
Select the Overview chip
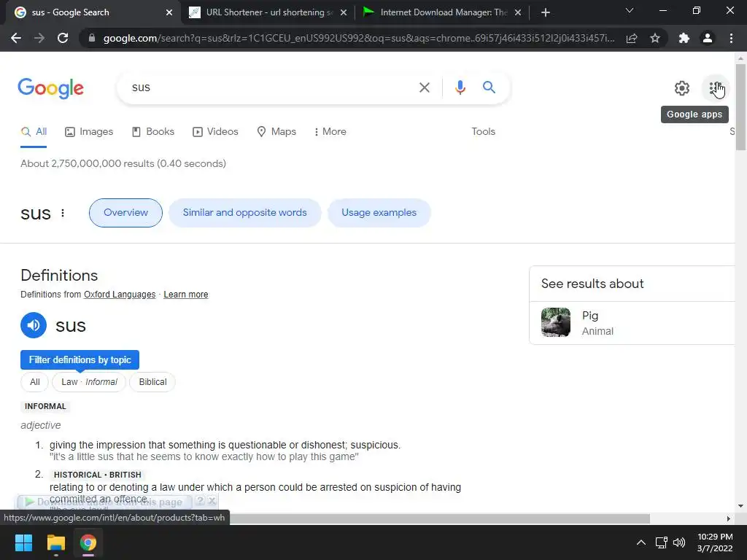pyautogui.click(x=125, y=213)
